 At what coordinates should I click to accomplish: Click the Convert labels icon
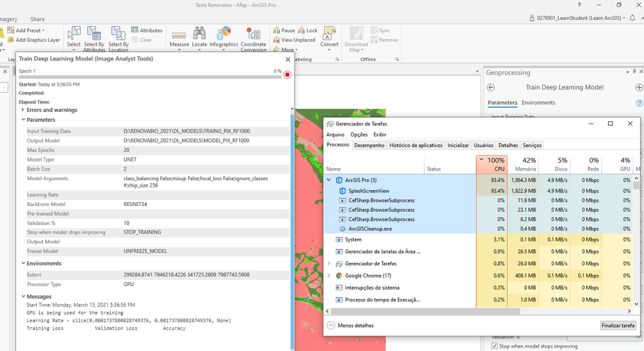[x=329, y=33]
